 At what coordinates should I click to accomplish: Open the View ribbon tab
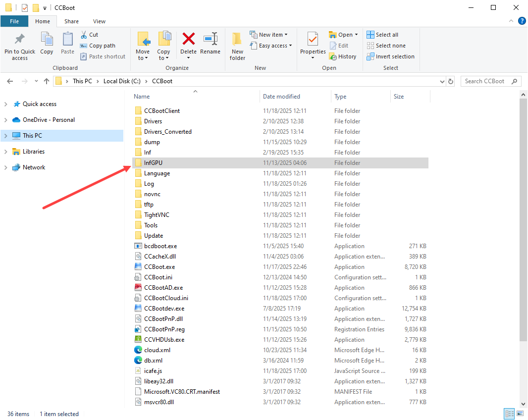click(x=99, y=21)
